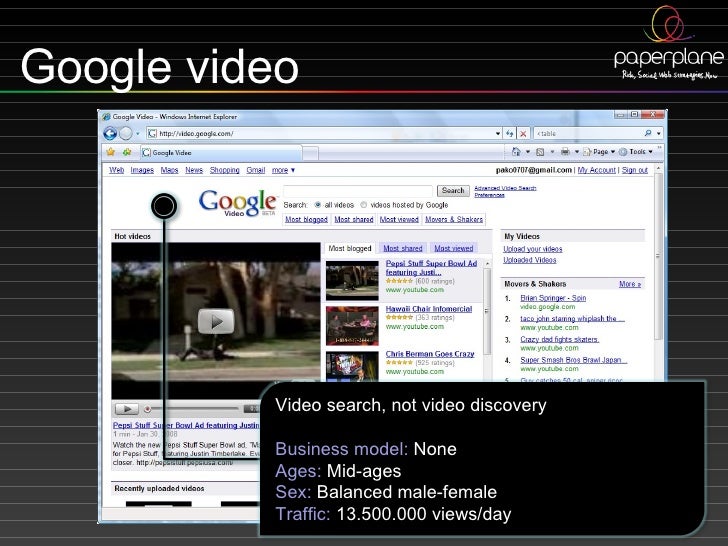Click the URL address field
728x546 pixels.
coord(320,134)
